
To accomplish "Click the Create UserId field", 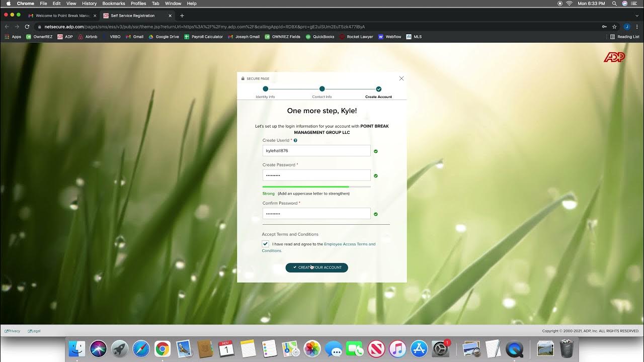I will [x=316, y=150].
